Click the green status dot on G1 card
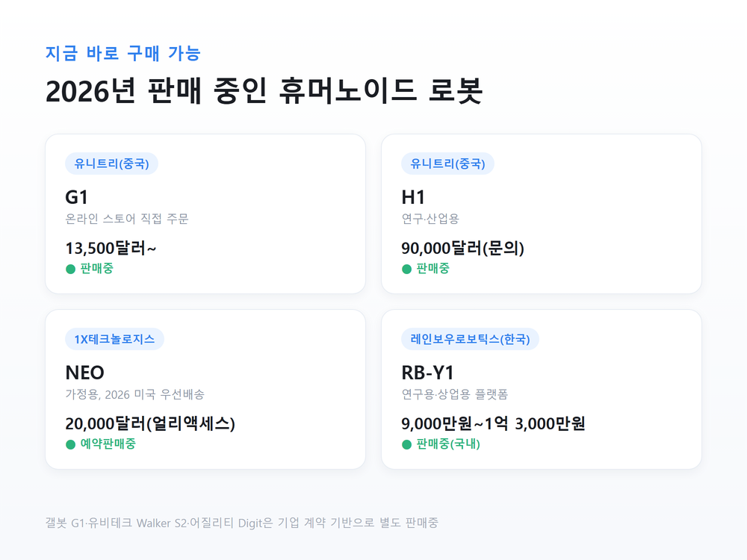The width and height of the screenshot is (747, 560). 70,269
